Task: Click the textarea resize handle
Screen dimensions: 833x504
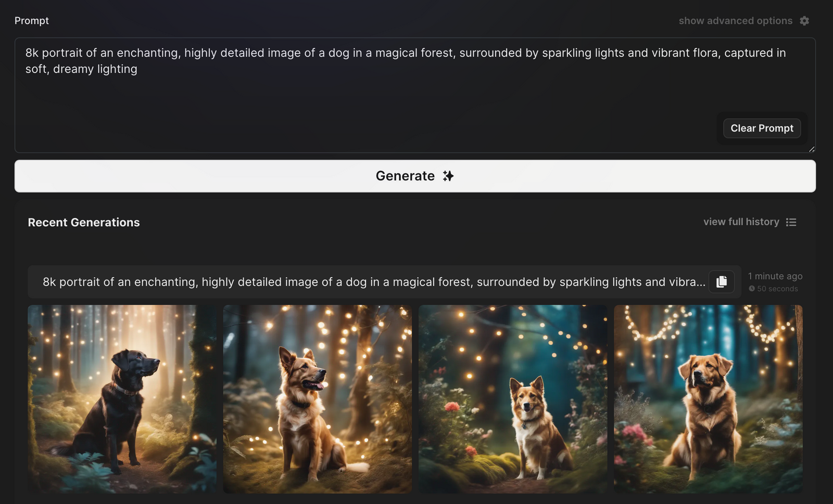Action: click(x=811, y=149)
